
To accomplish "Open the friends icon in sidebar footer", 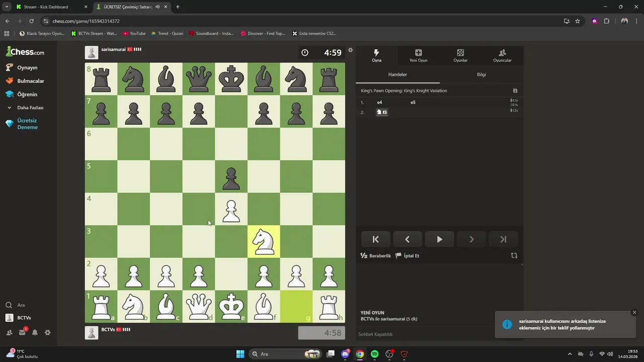I will pyautogui.click(x=9, y=332).
